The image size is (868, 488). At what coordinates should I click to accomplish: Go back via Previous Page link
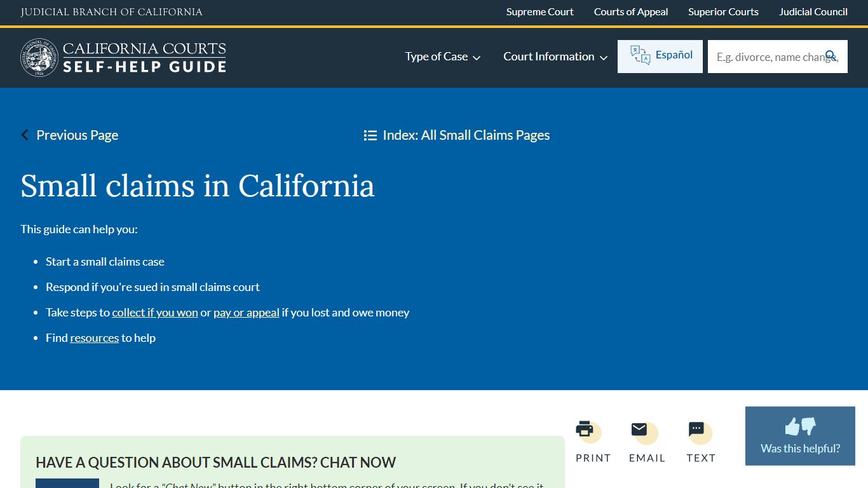coord(77,135)
